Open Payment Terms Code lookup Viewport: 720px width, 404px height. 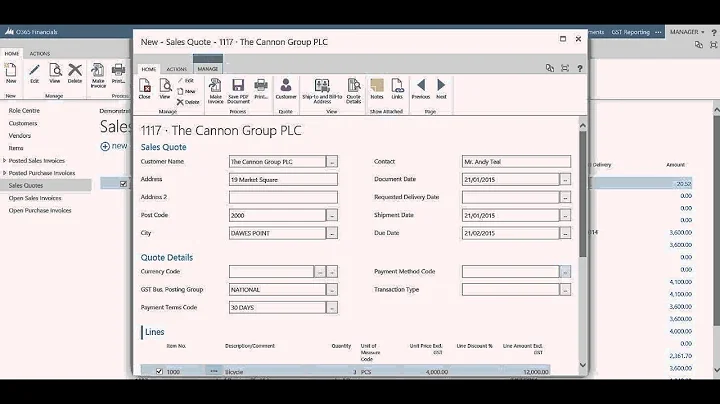pyautogui.click(x=332, y=308)
